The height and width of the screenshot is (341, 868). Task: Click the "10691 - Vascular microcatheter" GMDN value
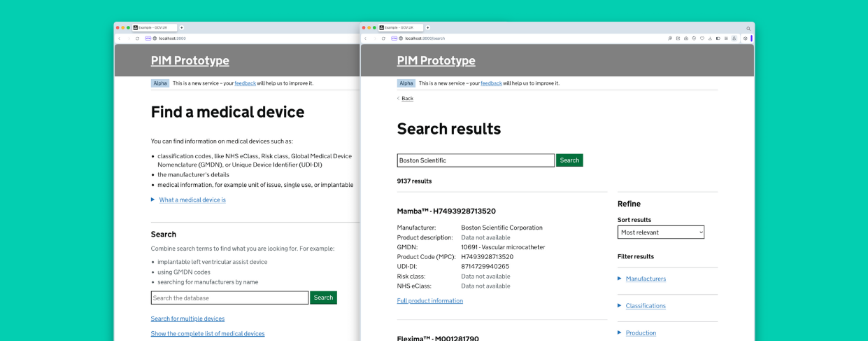click(x=503, y=247)
